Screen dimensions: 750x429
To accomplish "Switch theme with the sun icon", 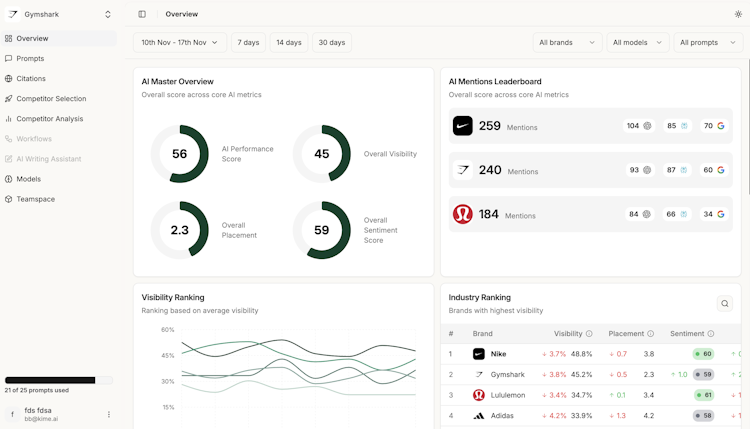I will coord(738,14).
